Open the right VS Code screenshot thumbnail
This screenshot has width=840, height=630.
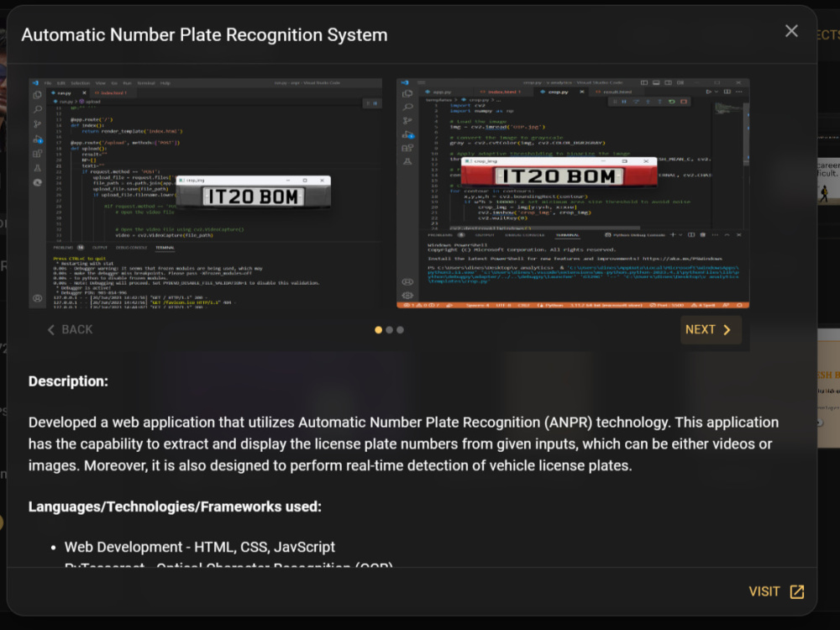[573, 193]
